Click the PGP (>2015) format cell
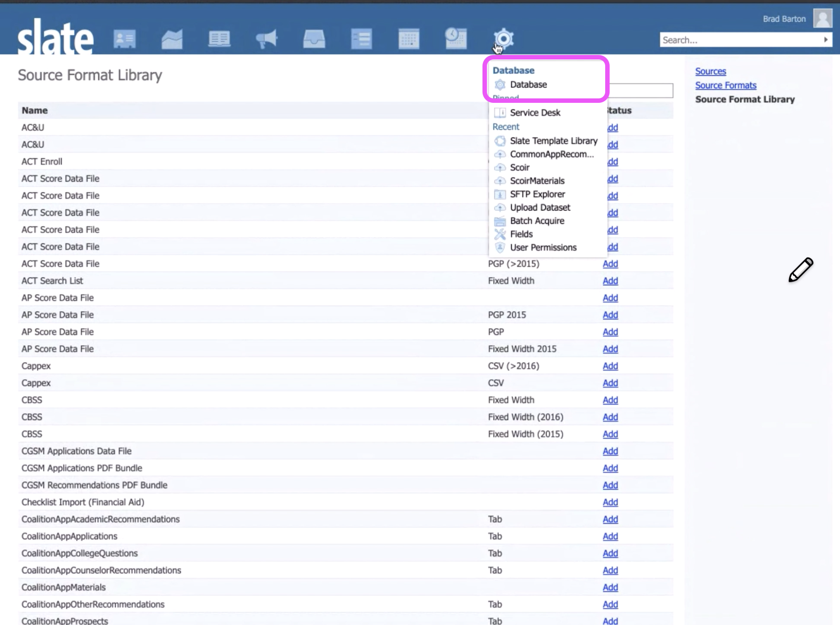Image resolution: width=840 pixels, height=625 pixels. pyautogui.click(x=513, y=264)
